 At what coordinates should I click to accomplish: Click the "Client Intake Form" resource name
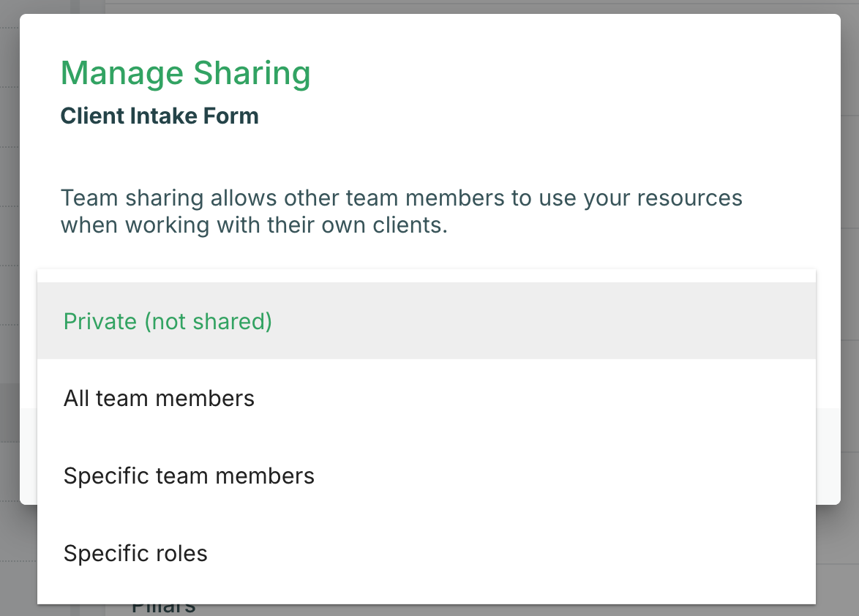pyautogui.click(x=160, y=116)
